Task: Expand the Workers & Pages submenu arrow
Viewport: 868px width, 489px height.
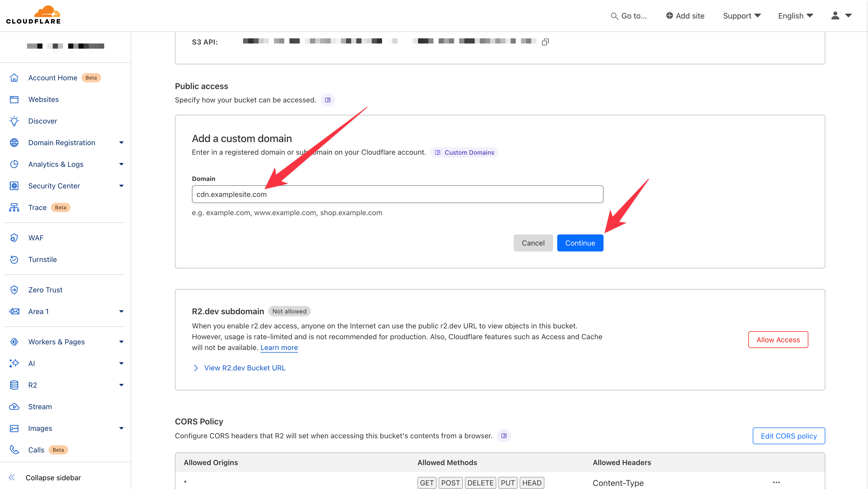Action: (121, 342)
